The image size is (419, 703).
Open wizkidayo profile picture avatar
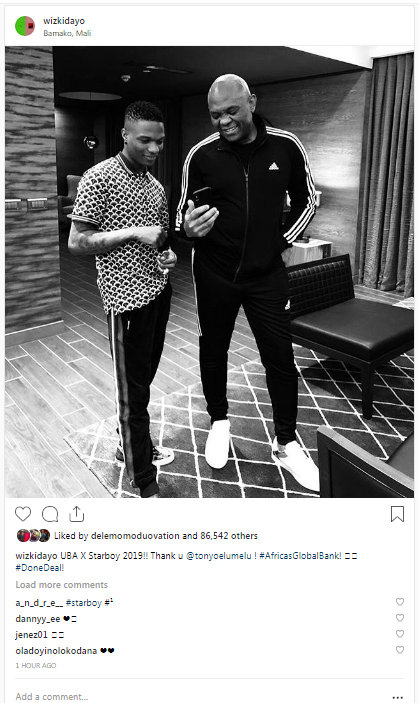pyautogui.click(x=25, y=26)
